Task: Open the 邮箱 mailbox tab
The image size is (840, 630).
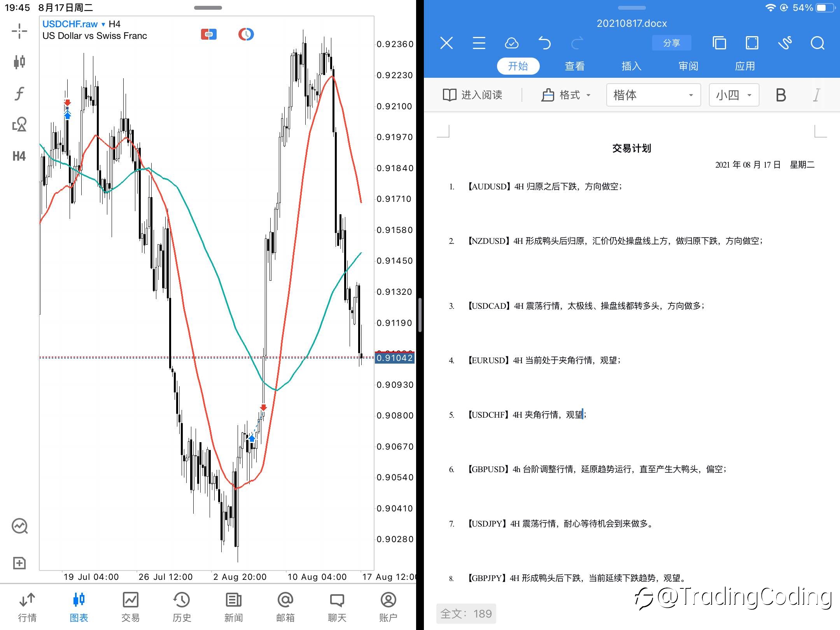Action: [x=285, y=607]
